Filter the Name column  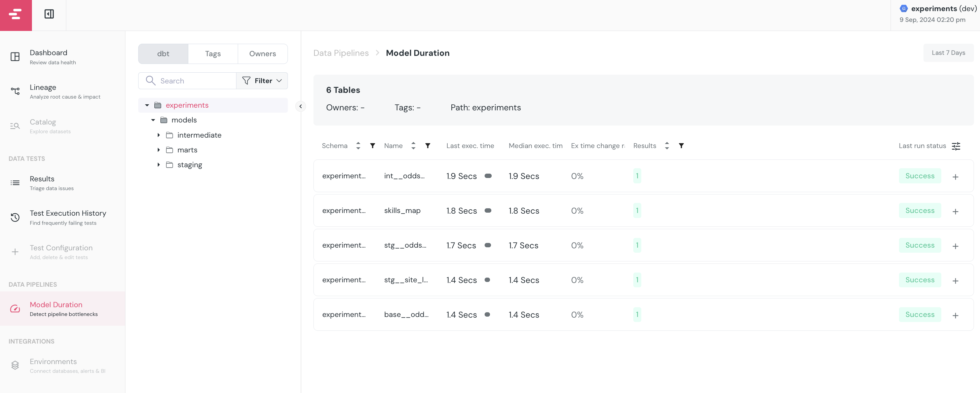427,146
